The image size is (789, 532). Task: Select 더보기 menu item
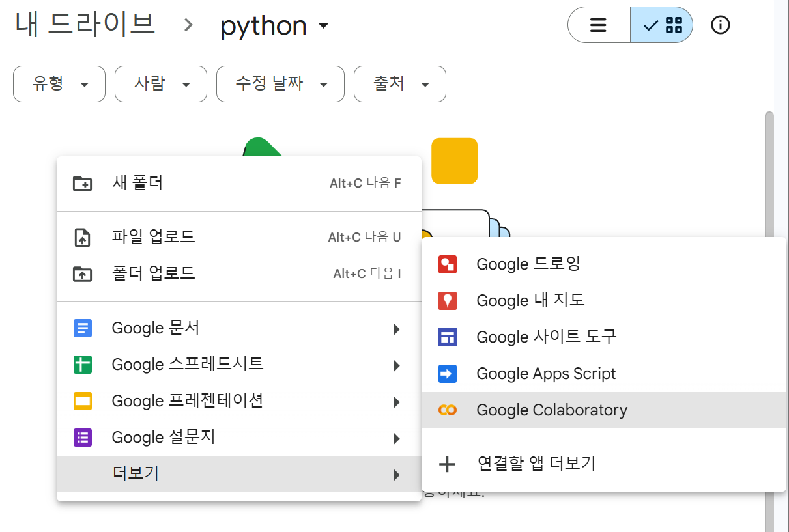[239, 474]
